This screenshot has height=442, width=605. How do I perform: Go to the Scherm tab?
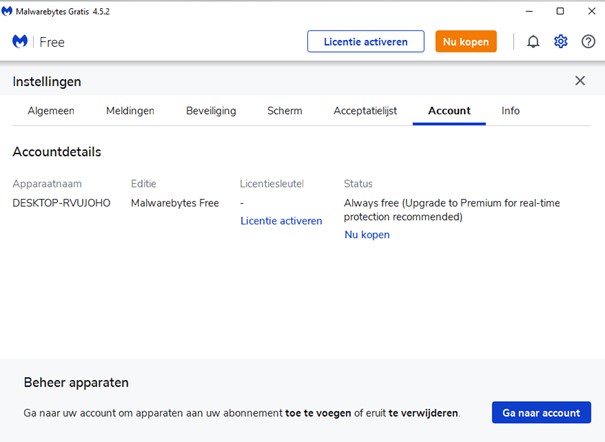coord(284,111)
